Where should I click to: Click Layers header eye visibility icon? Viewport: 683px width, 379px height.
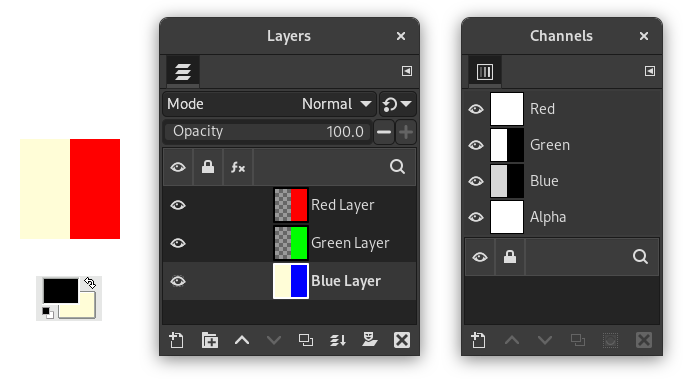coord(178,167)
